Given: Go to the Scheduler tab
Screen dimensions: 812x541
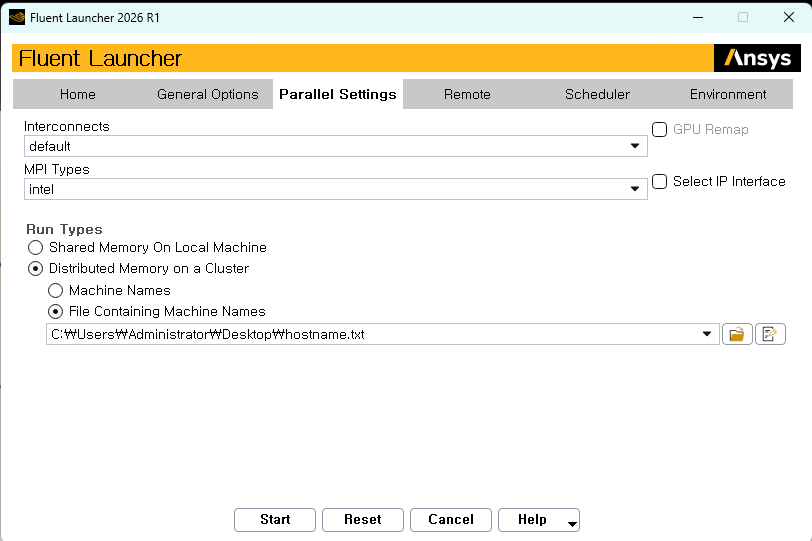Looking at the screenshot, I should [597, 94].
